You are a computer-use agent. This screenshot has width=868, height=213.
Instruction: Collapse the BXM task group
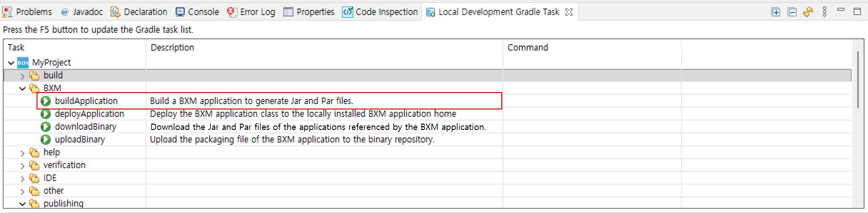click(22, 88)
